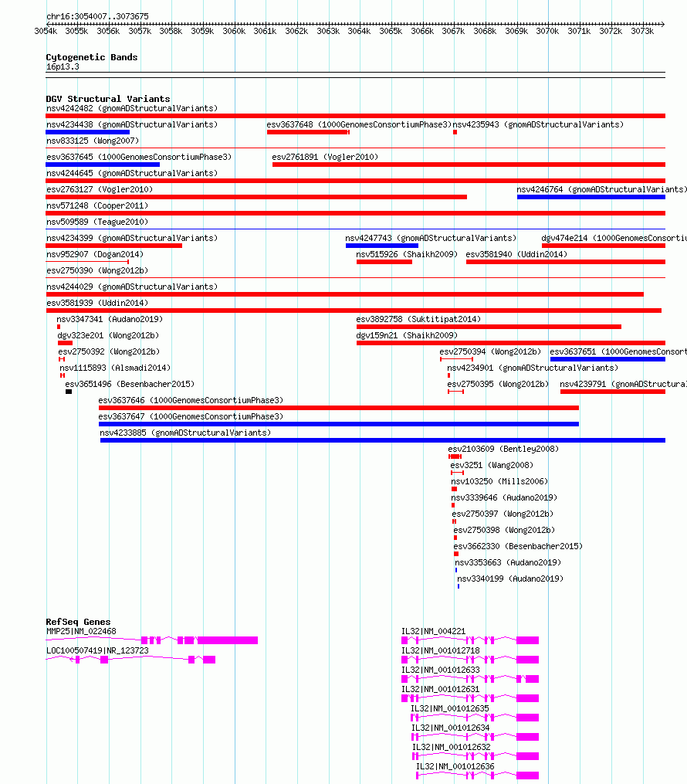
Task: Click IL32|NM_001012633 transcript label
Action: pyautogui.click(x=440, y=670)
